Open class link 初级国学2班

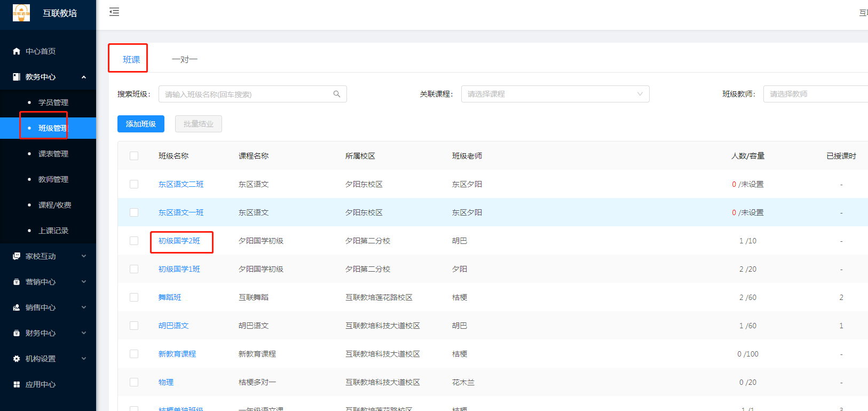click(x=179, y=241)
